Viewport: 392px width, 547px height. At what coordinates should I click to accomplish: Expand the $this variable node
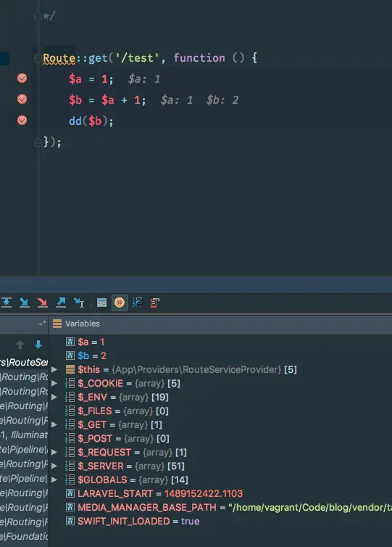tap(54, 369)
